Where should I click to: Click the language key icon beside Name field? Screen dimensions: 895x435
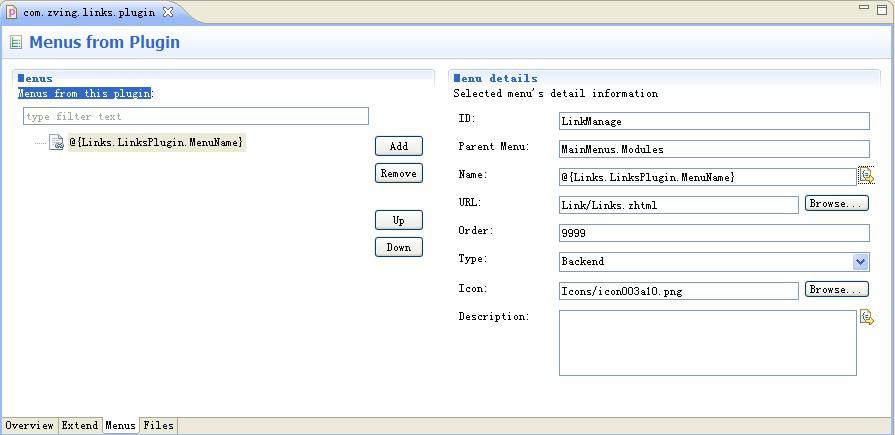[866, 176]
